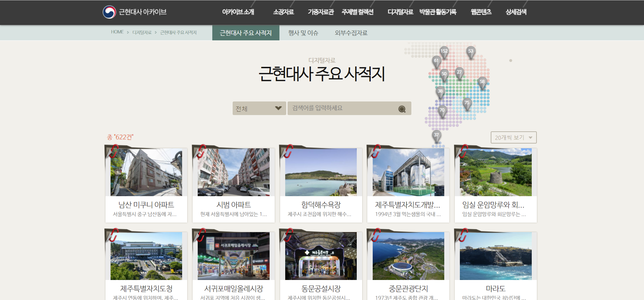Open the 디지털자료 top menu

coord(400,12)
